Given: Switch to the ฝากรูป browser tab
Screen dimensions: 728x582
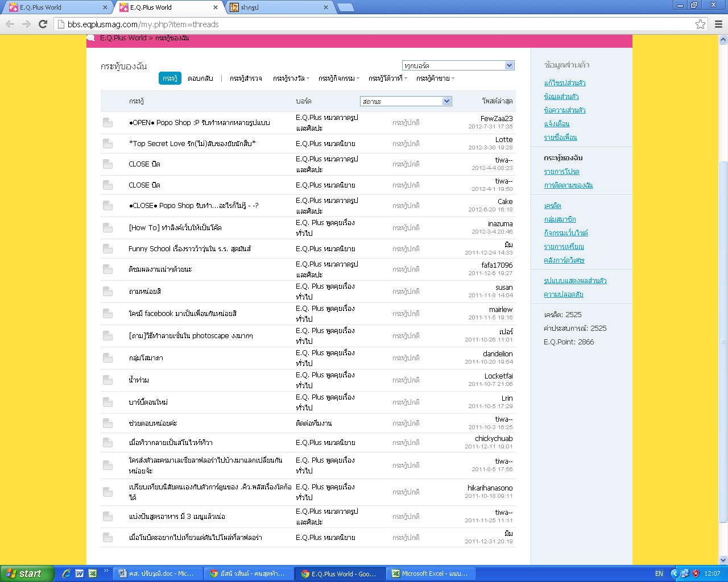Looking at the screenshot, I should tap(279, 7).
